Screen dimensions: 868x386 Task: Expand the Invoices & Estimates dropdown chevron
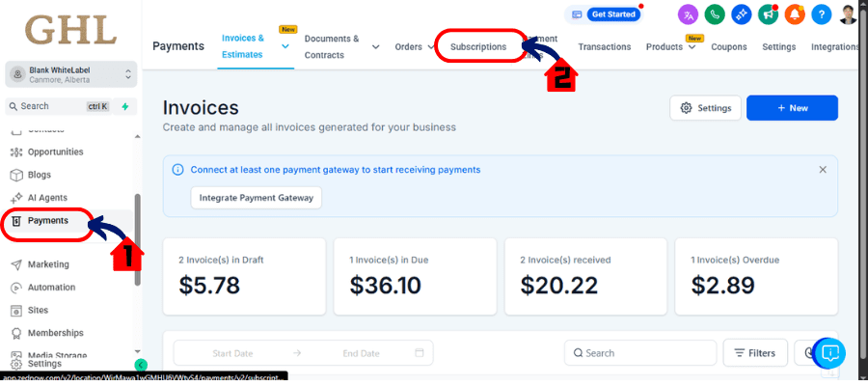(285, 46)
